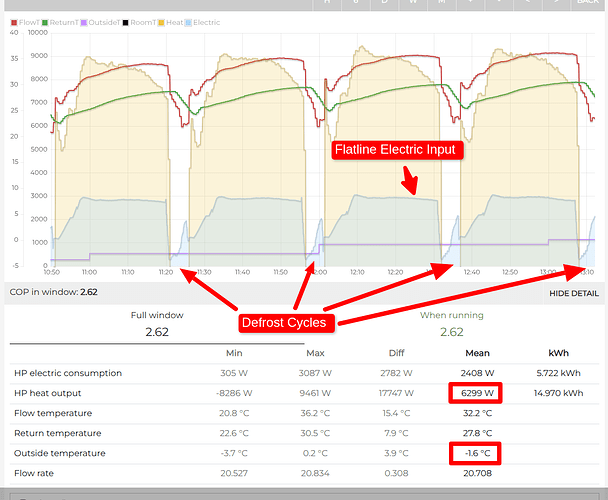The width and height of the screenshot is (608, 500).
Task: Select the Outside temperature row label
Action: (x=60, y=453)
